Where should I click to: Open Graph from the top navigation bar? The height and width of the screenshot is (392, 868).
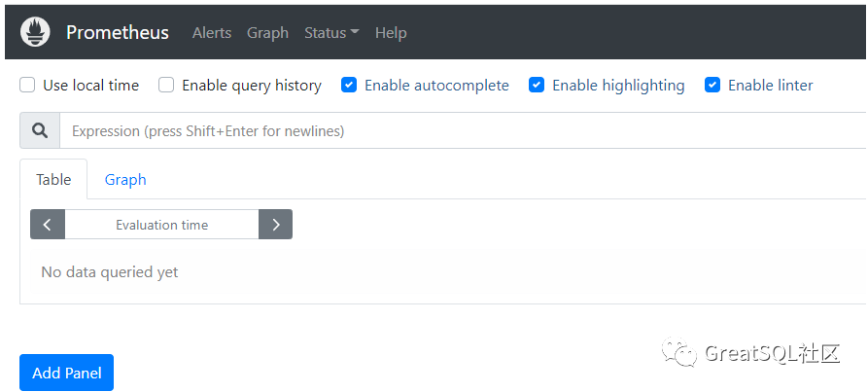(x=267, y=32)
